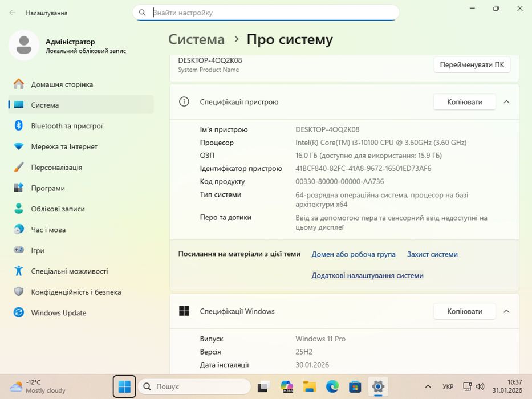532x399 pixels.
Task: Switch input language УКР indicator
Action: (448, 386)
